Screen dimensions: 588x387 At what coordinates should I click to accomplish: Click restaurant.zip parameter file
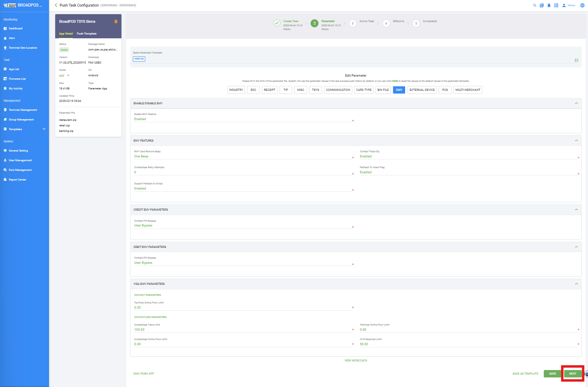(68, 120)
